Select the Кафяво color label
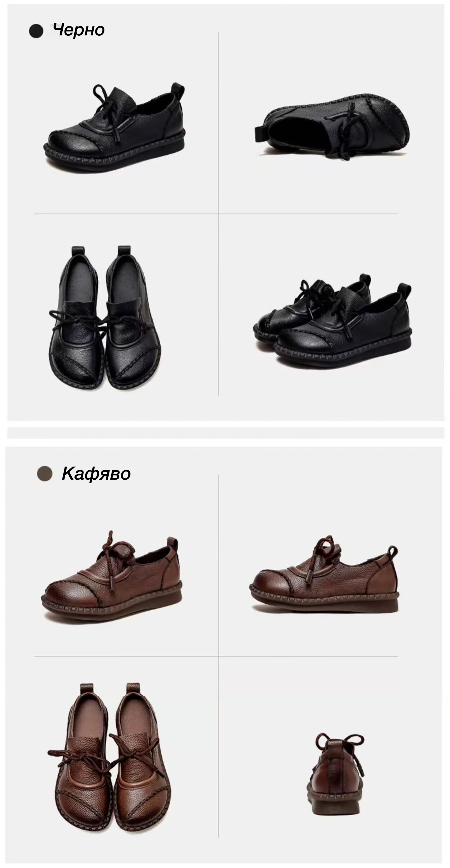This screenshot has width=450, height=868. [96, 473]
